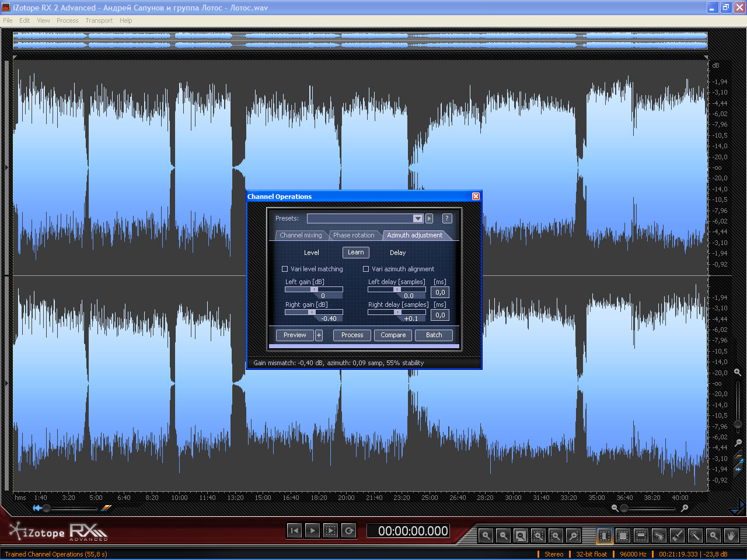Click the waveform overview navigation strip

coord(360,40)
